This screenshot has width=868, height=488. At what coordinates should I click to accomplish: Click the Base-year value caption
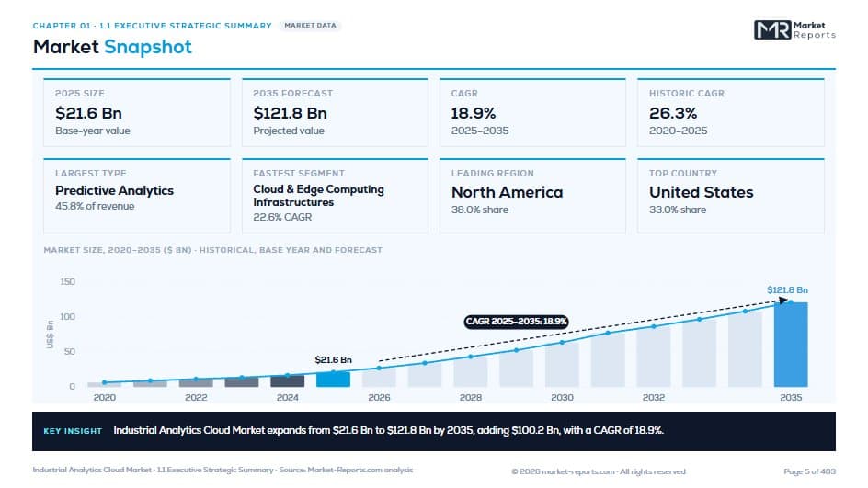coord(93,131)
